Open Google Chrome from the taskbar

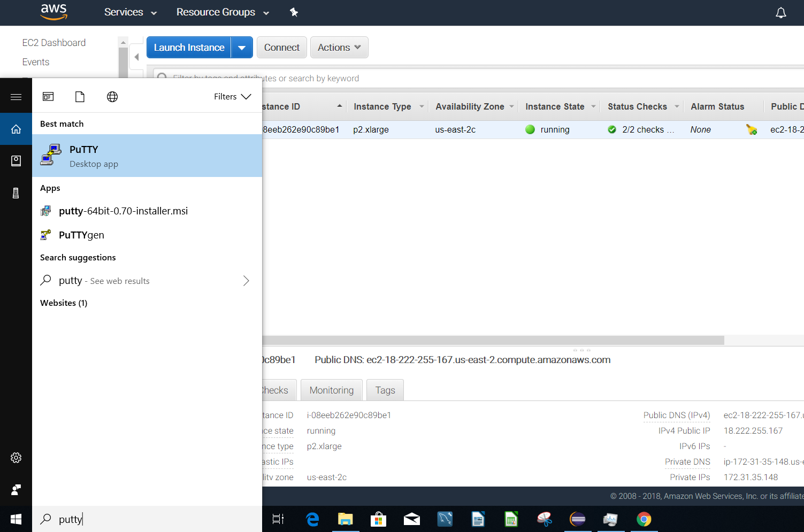click(644, 519)
